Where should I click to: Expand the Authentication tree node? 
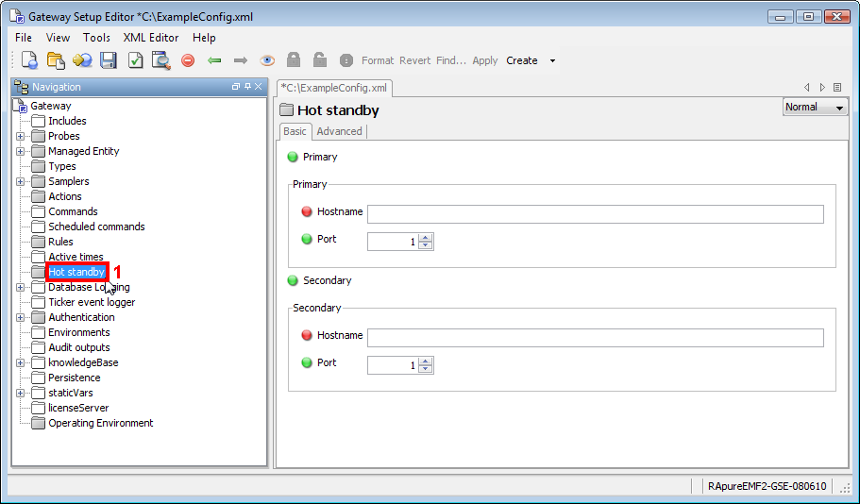[x=20, y=317]
